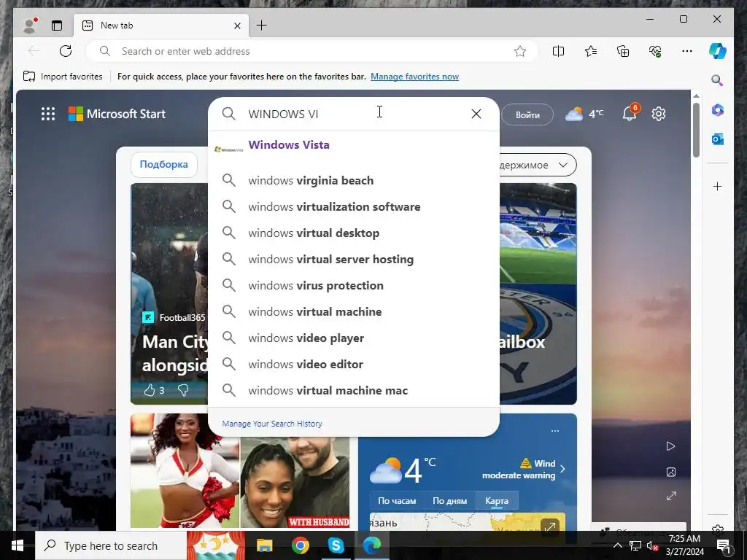The height and width of the screenshot is (560, 747).
Task: Click inside the WINDOWS VI search box
Action: tap(352, 114)
